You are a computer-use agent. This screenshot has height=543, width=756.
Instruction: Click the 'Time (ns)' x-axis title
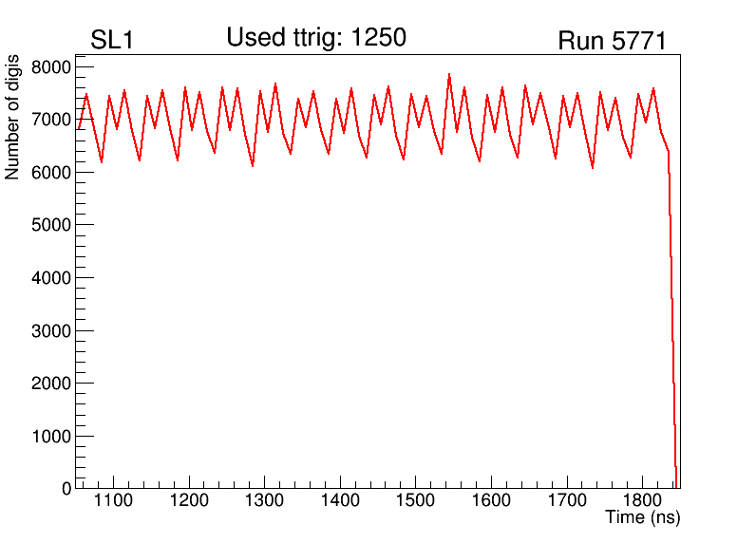643,518
